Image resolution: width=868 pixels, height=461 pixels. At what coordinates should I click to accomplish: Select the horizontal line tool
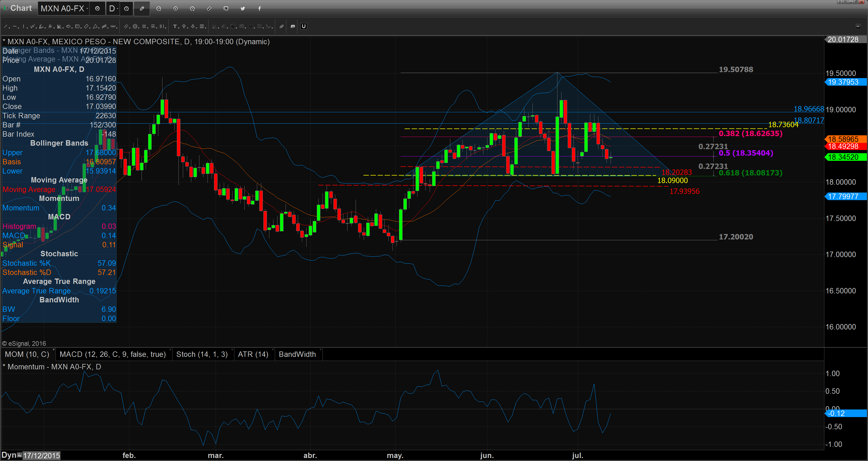pos(15,26)
